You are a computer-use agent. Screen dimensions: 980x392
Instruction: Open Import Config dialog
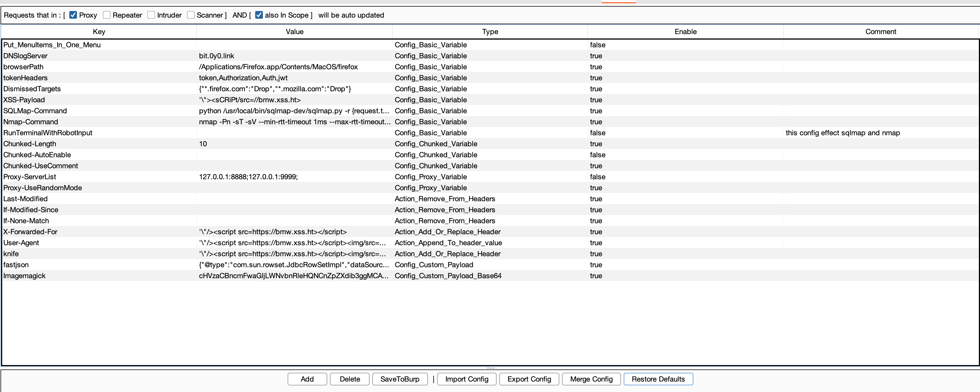click(x=466, y=379)
